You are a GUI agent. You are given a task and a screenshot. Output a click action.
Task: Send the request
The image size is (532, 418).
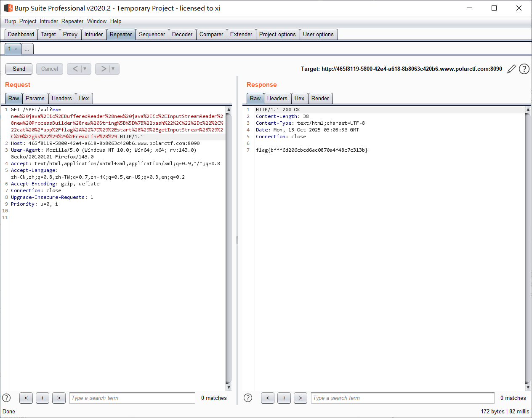[x=19, y=69]
